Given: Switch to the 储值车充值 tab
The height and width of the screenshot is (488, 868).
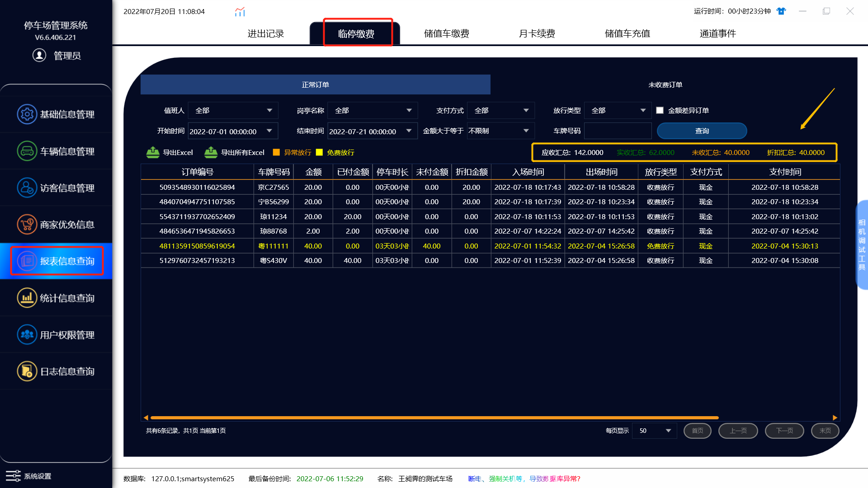Looking at the screenshot, I should coord(627,33).
